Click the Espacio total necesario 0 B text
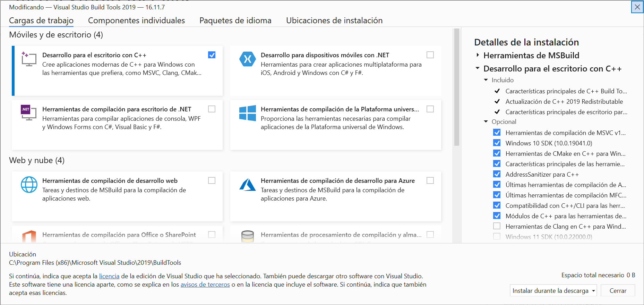The image size is (644, 305). click(x=598, y=275)
